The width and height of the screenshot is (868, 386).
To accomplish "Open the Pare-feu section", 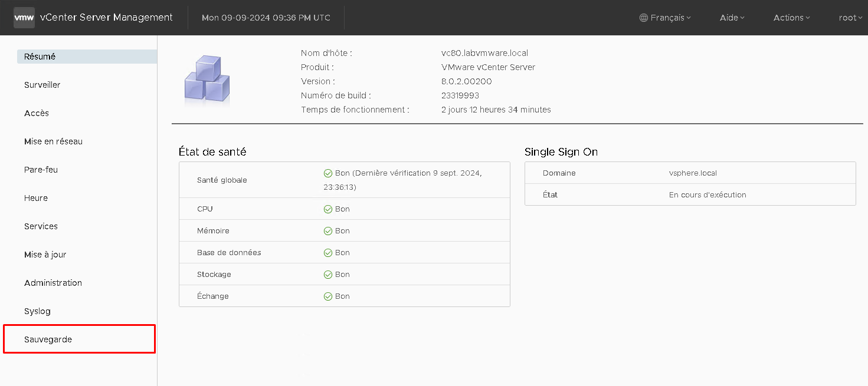I will click(x=41, y=170).
